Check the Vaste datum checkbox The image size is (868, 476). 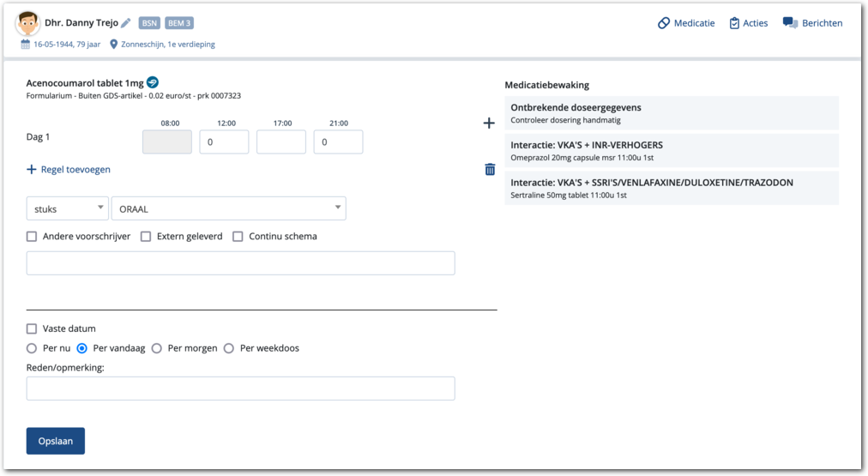tap(32, 328)
